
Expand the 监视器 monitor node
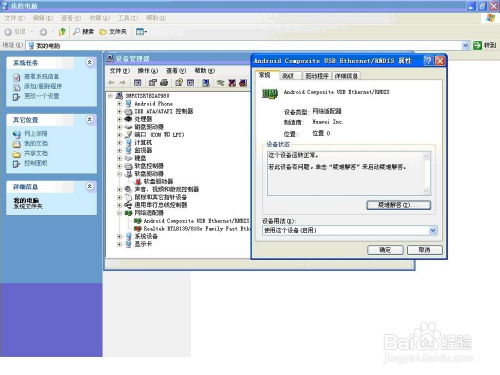coord(119,150)
